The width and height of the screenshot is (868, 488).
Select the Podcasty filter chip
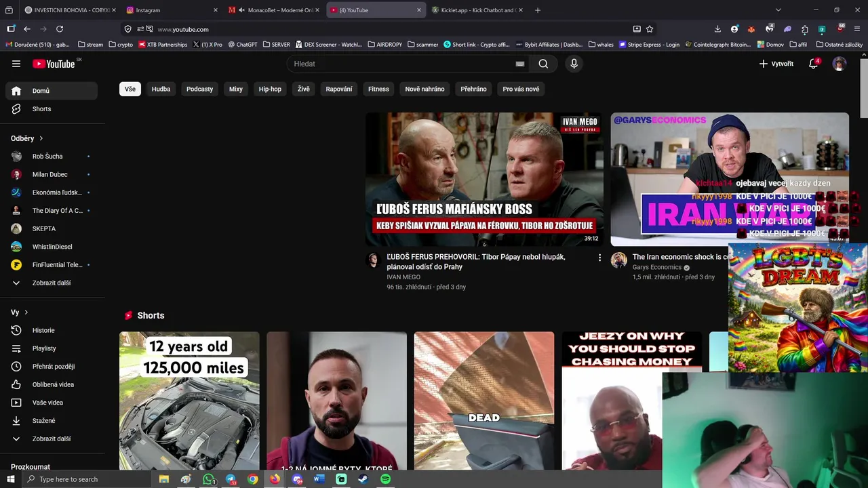(x=199, y=89)
